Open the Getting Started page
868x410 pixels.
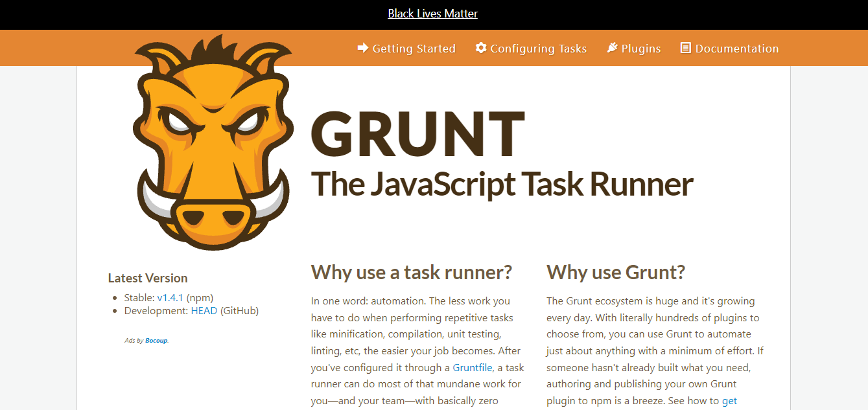(x=406, y=49)
